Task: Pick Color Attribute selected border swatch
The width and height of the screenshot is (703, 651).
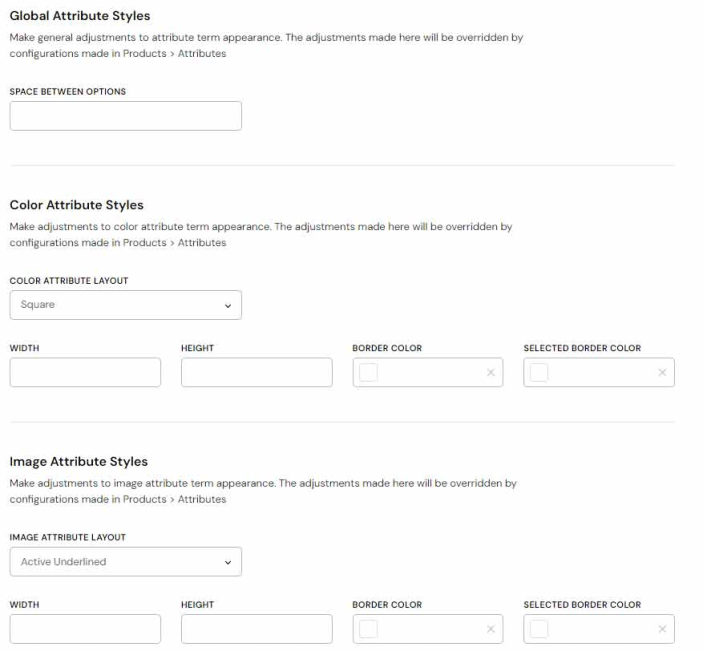Action: (539, 373)
